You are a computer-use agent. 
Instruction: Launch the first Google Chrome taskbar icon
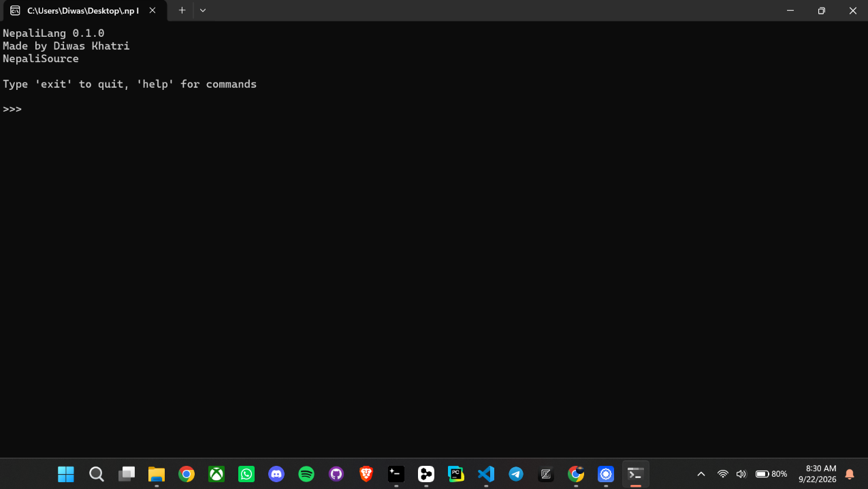point(187,474)
